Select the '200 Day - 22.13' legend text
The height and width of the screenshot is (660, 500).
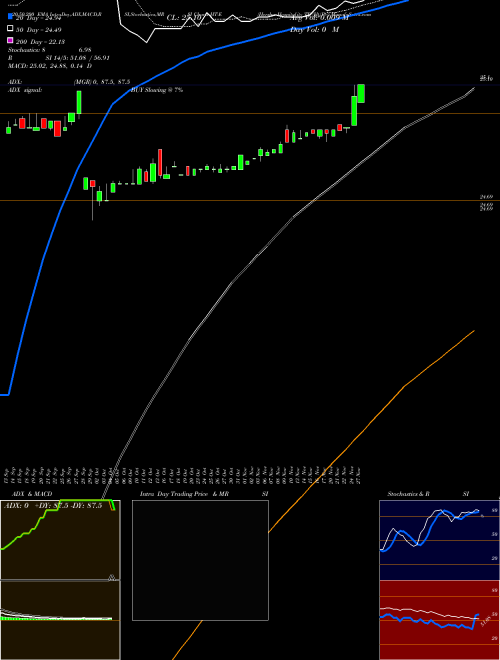[x=40, y=42]
